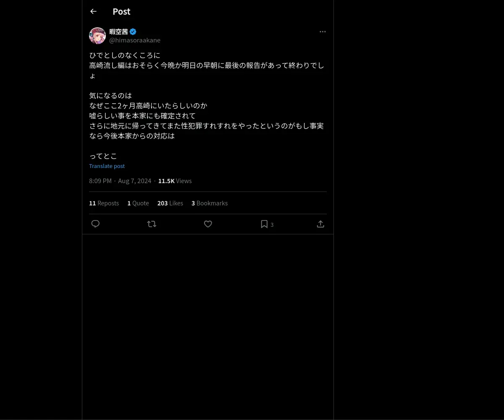
Task: Click the post's Japanese text body
Action: [207, 105]
